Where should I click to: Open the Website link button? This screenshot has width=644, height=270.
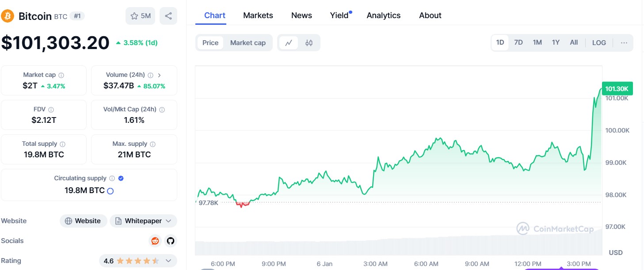(x=84, y=221)
